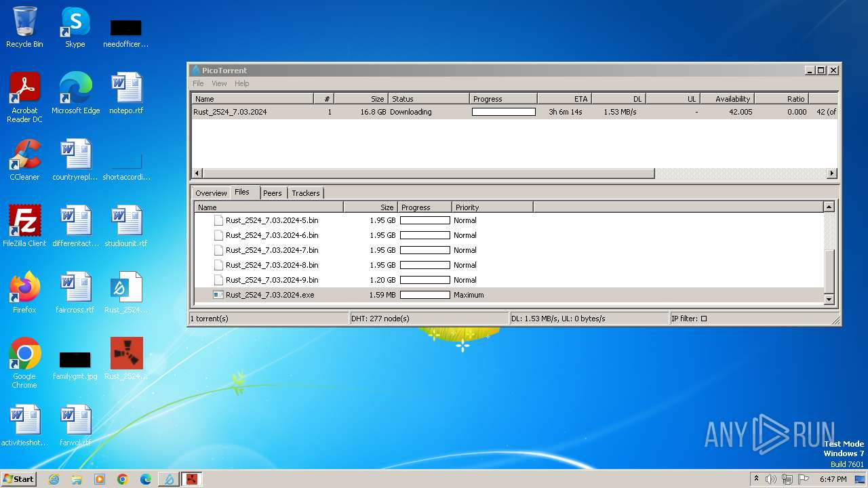Click the DHT: 277 node(s) status
Screen dimensions: 868x488
coord(380,319)
